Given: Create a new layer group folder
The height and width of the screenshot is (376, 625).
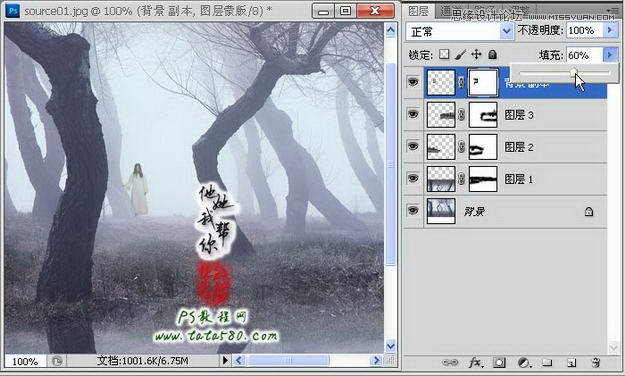Looking at the screenshot, I should (547, 362).
